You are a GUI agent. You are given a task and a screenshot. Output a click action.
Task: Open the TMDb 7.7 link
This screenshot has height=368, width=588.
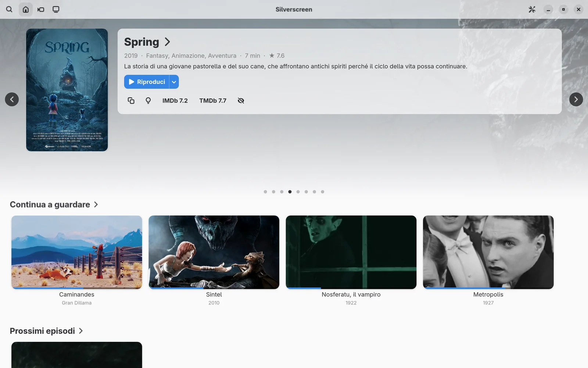(213, 100)
